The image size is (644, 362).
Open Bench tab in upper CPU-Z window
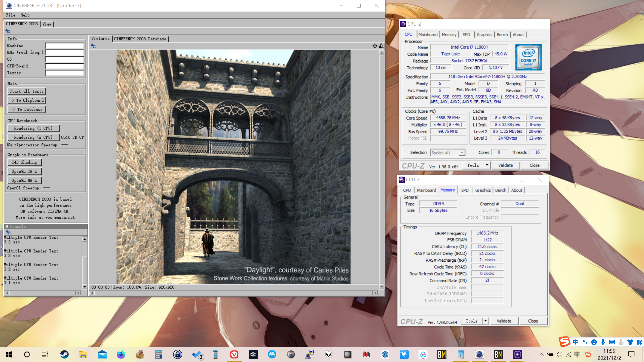pyautogui.click(x=502, y=34)
